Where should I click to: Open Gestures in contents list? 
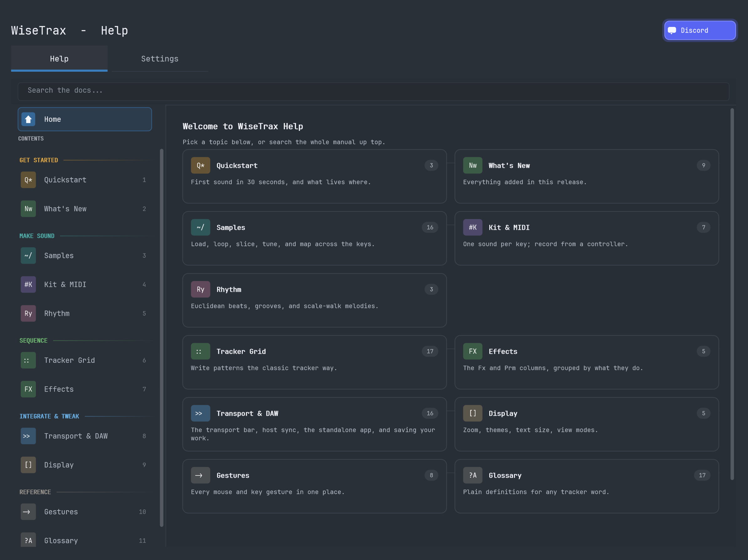(x=85, y=512)
